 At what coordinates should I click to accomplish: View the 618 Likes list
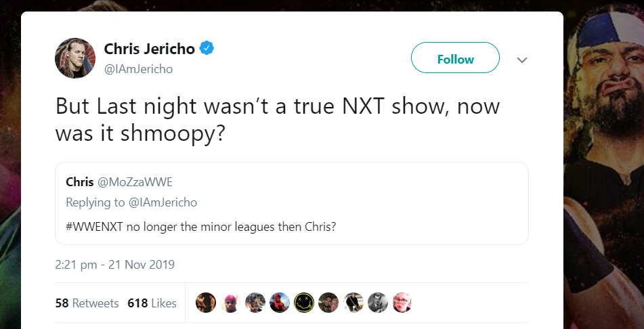click(x=152, y=303)
